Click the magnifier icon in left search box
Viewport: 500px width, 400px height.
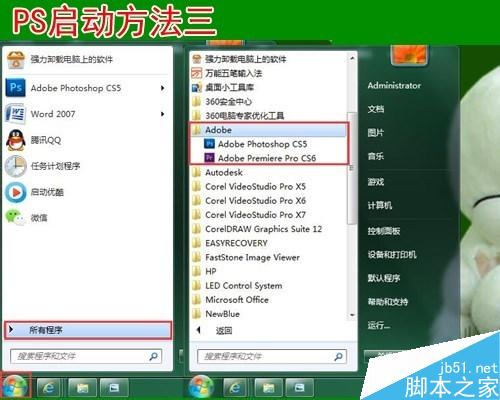pyautogui.click(x=153, y=356)
